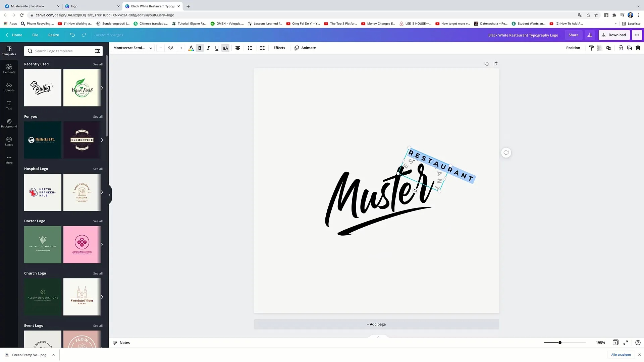Toggle bulleted list formatting
644x362 pixels.
click(x=250, y=48)
